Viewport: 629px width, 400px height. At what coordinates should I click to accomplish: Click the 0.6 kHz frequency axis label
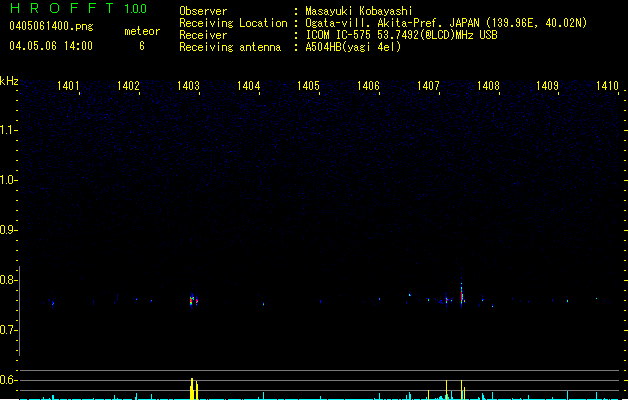8,380
